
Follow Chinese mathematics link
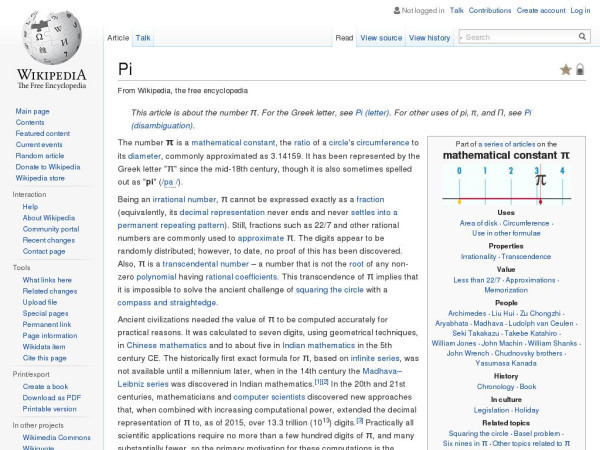(x=166, y=345)
